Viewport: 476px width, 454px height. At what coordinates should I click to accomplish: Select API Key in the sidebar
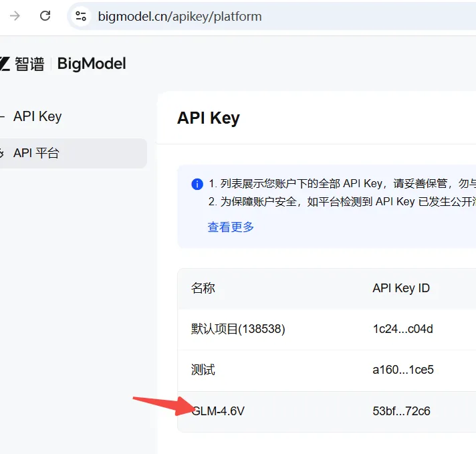[x=37, y=116]
